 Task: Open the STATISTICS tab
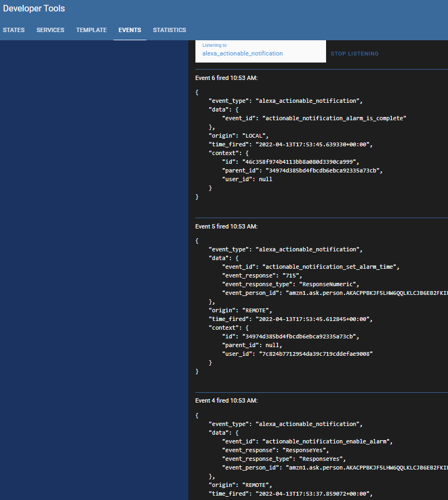tap(169, 30)
